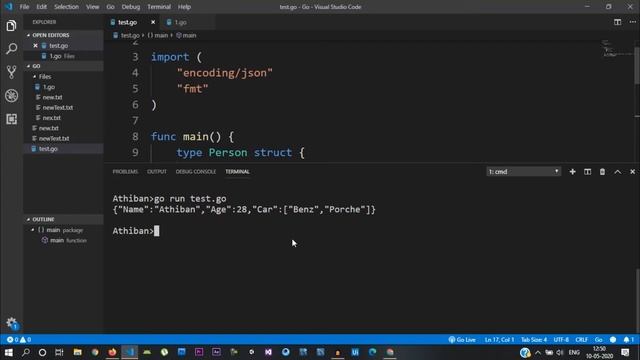Select main function in Outline

[x=63, y=240]
